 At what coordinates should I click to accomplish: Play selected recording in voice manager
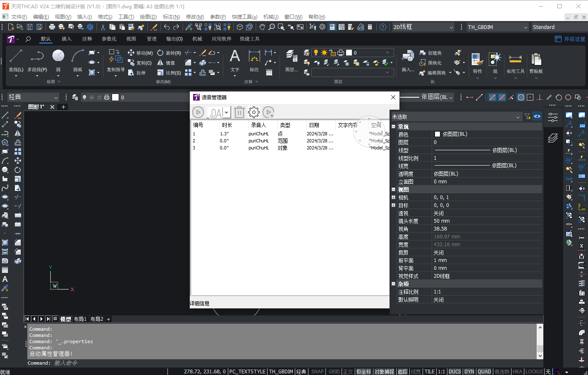click(x=198, y=112)
